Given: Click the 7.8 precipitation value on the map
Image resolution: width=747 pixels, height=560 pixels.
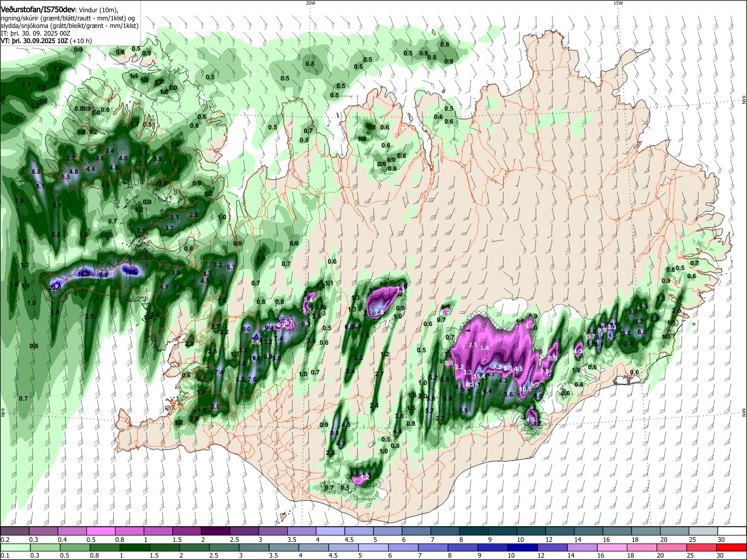Looking at the screenshot, I should tap(379, 313).
